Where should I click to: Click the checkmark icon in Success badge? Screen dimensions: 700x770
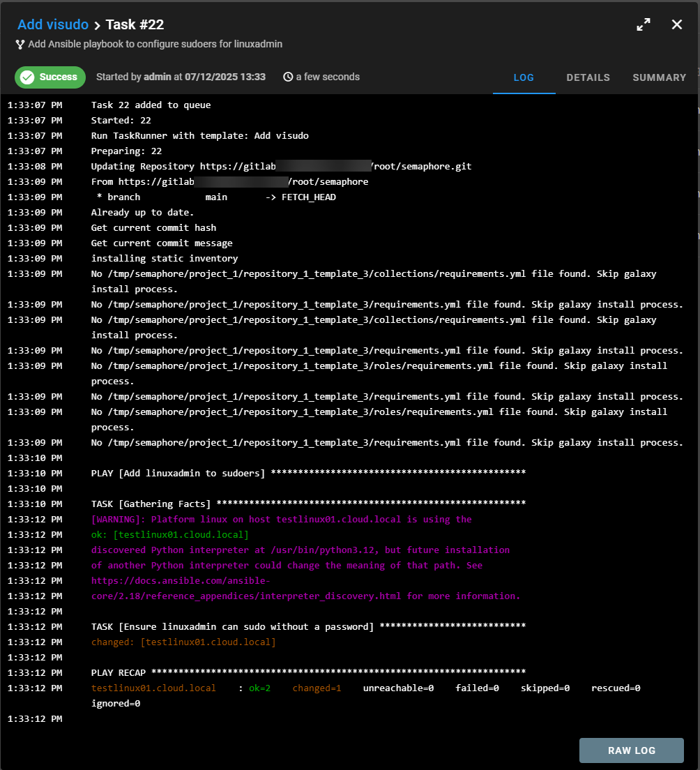[x=27, y=77]
